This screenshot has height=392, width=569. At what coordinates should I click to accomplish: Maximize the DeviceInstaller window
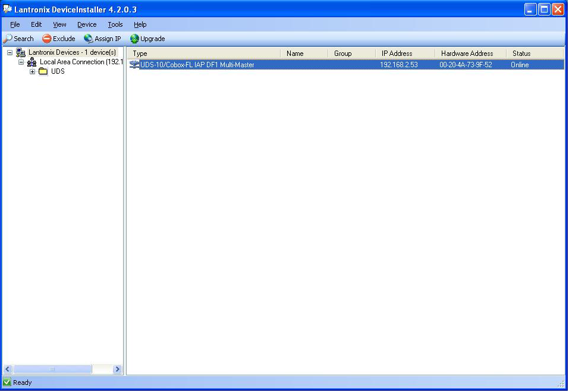(x=544, y=10)
